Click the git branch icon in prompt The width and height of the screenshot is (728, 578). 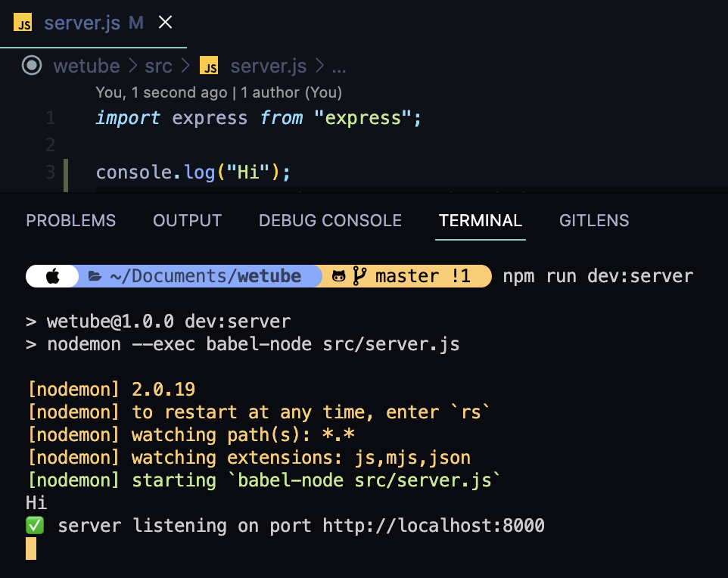[x=359, y=276]
